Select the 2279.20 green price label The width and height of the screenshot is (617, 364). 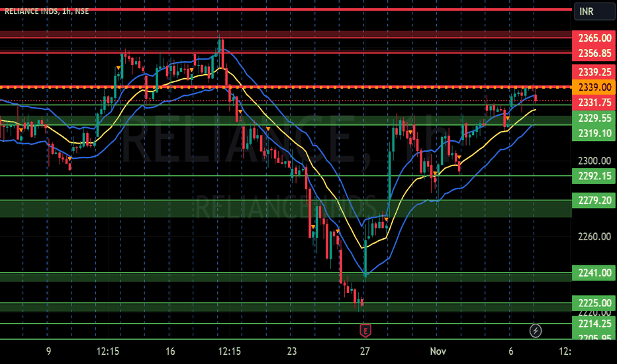pos(594,201)
